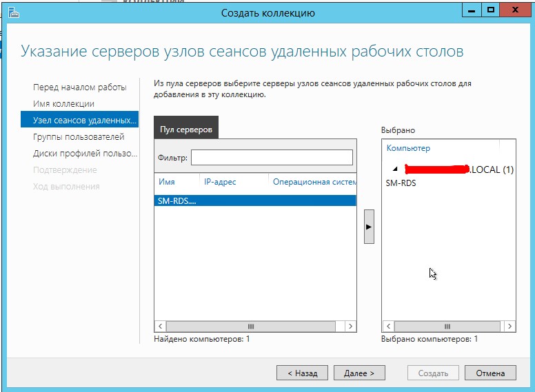Go to Перед началом работы step

(x=80, y=87)
